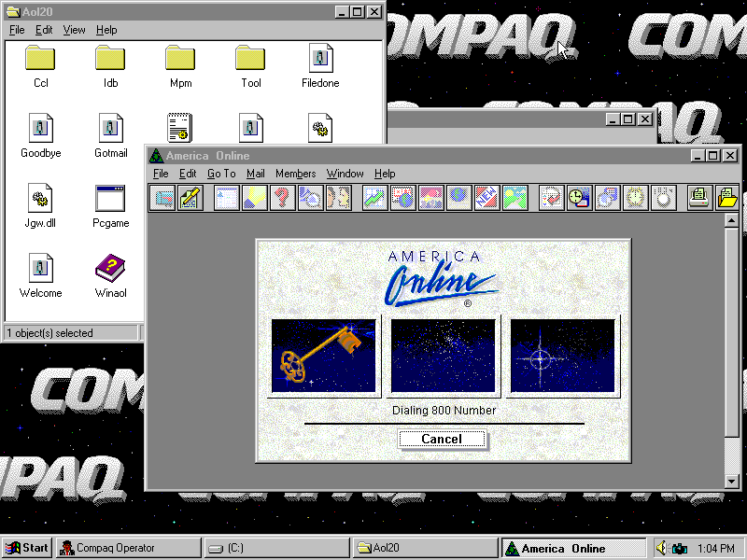Click the Compose Mail pencil icon
The width and height of the screenshot is (747, 560).
click(x=190, y=198)
